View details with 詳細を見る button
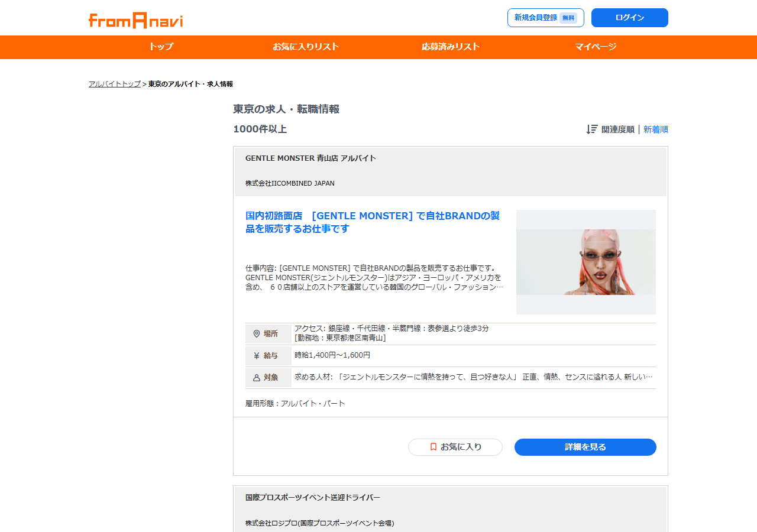Image resolution: width=757 pixels, height=532 pixels. point(585,447)
